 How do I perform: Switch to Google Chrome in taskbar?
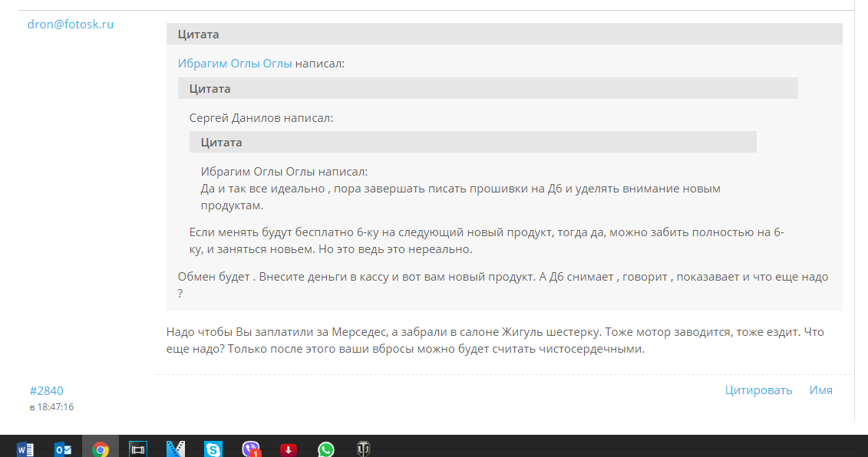[101, 449]
